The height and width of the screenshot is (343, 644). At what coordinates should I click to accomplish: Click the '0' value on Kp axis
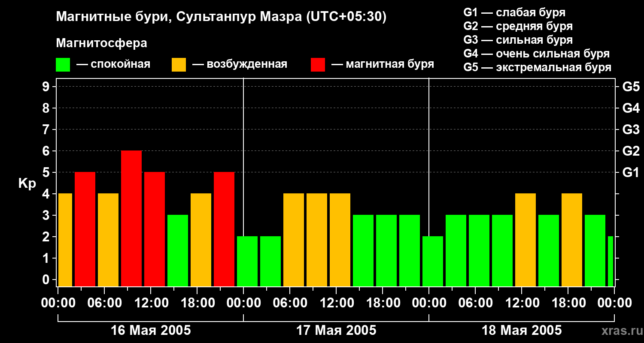47,280
